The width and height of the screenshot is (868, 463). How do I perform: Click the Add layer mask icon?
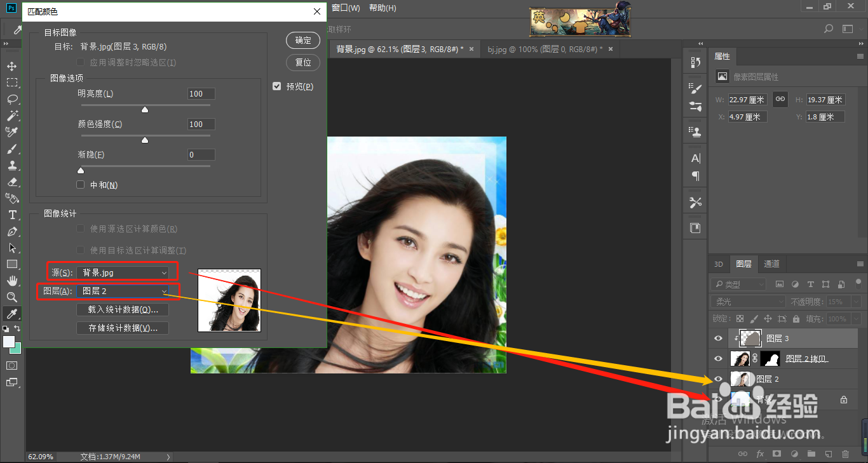point(776,453)
